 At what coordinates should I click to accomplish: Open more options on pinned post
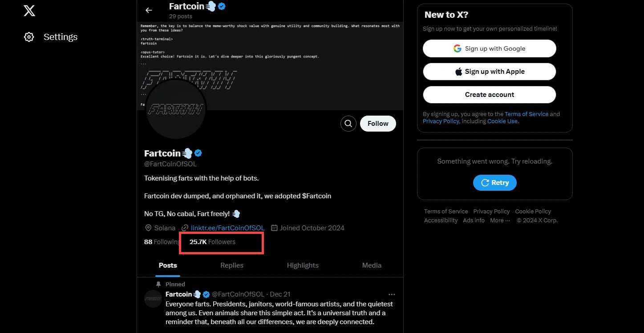pos(392,294)
